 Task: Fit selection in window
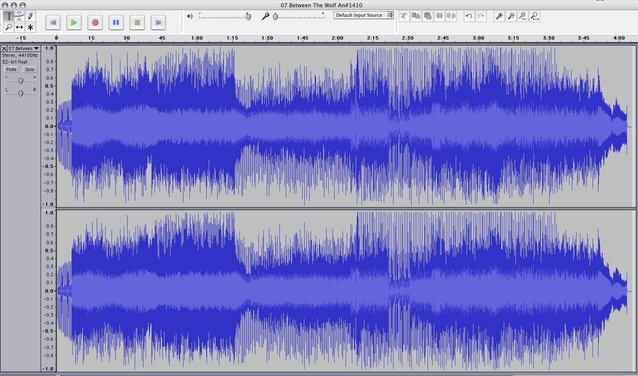tap(523, 16)
